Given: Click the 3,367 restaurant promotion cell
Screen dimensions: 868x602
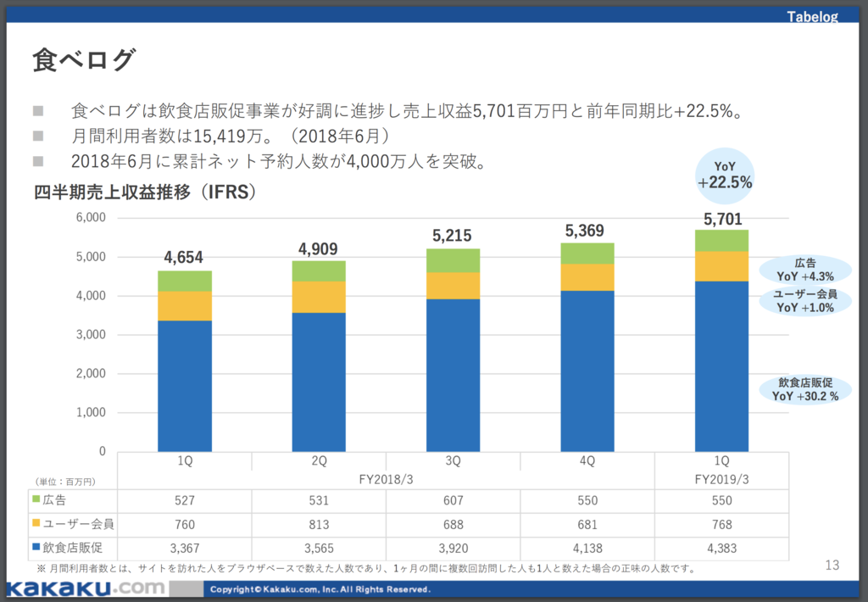Looking at the screenshot, I should [x=184, y=549].
